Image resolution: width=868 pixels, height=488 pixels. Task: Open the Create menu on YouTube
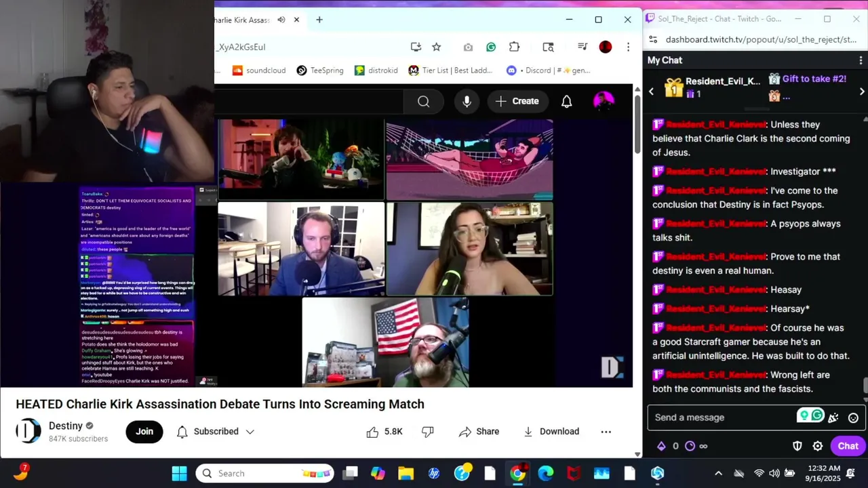[517, 101]
